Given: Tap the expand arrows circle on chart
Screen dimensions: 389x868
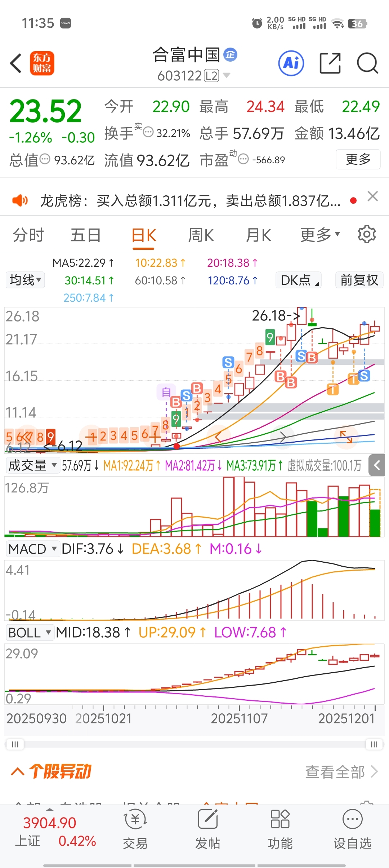Looking at the screenshot, I should pos(346,437).
